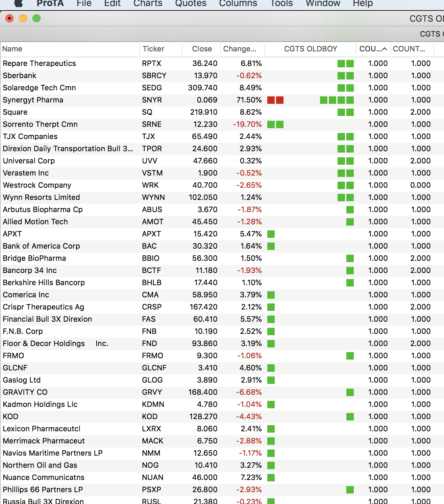Click green indicator in APXT row
Image resolution: width=444 pixels, height=504 pixels.
(271, 234)
